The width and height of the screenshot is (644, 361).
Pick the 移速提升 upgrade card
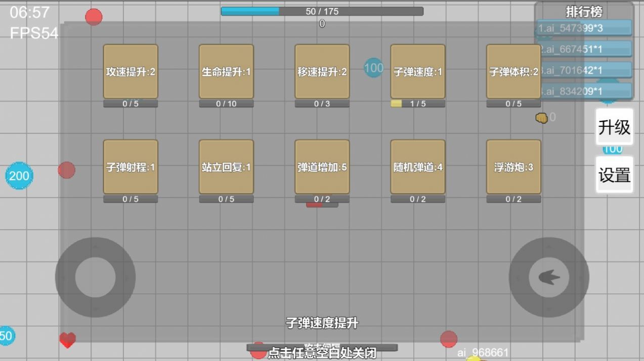tap(322, 72)
